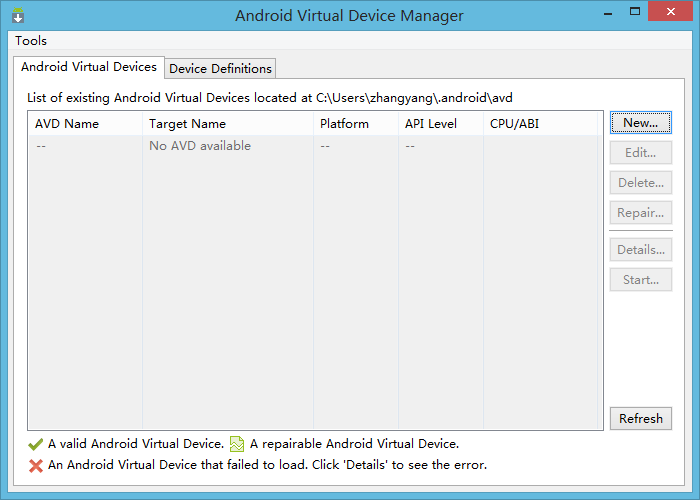Screen dimensions: 700x500
Task: Click the repairable device legend icon
Action: pos(237,443)
